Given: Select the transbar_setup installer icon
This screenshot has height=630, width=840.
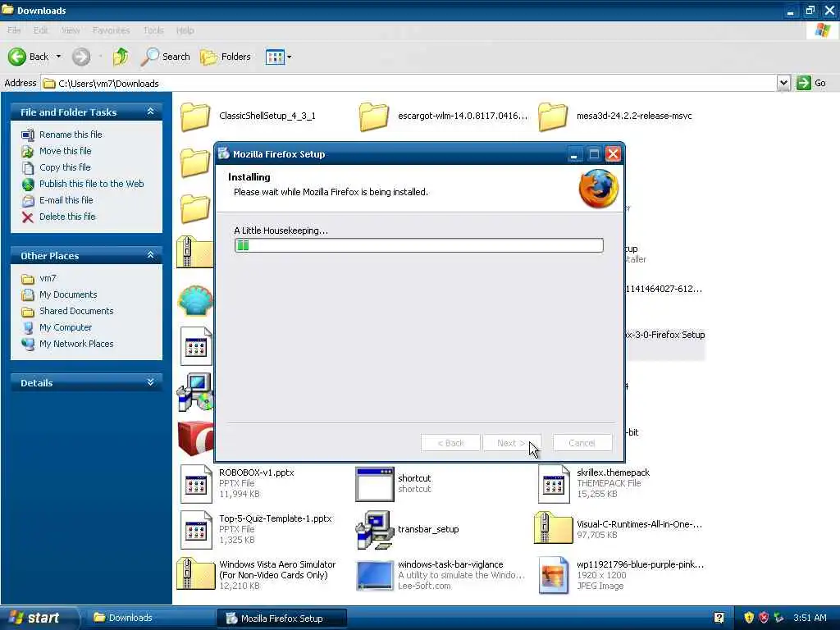Looking at the screenshot, I should coord(374,530).
